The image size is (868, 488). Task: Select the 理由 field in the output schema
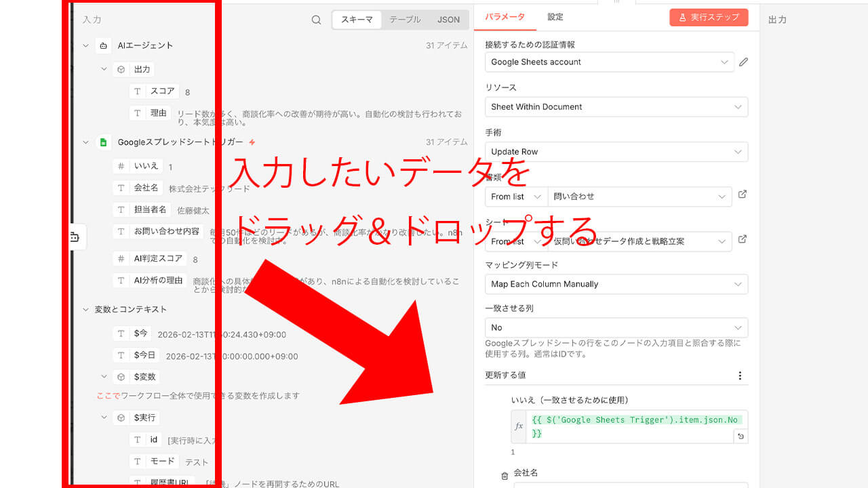[x=157, y=113]
